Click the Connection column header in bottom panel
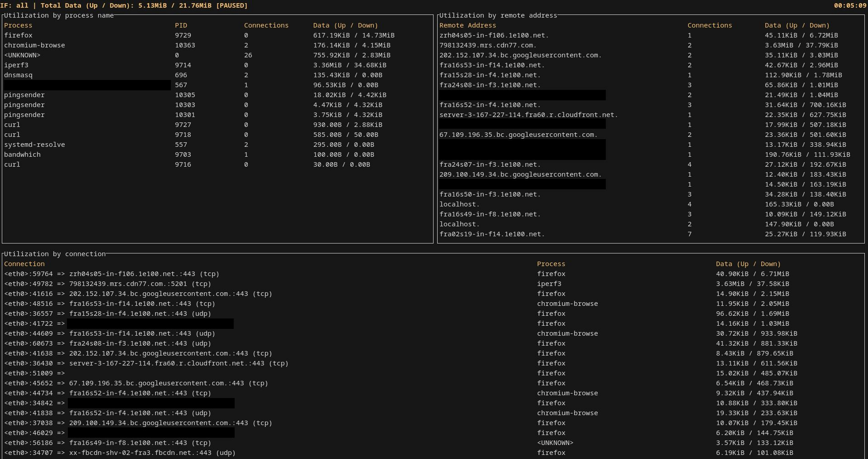 [24, 264]
